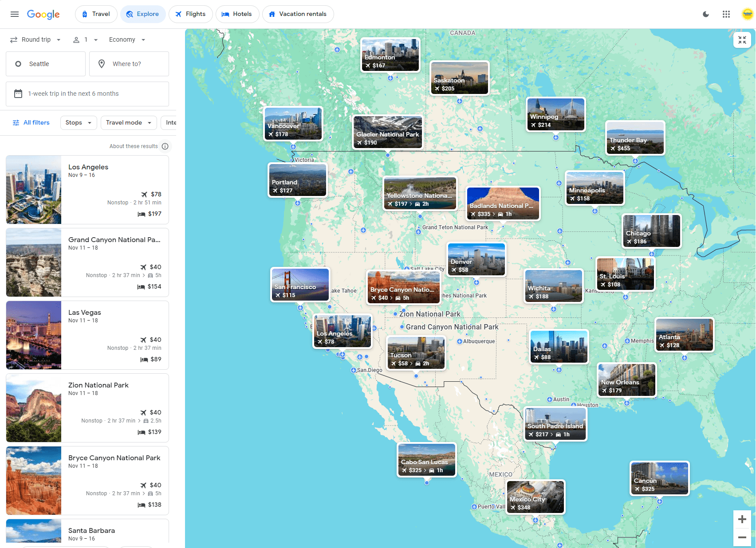Viewport: 756px width, 548px height.
Task: Open the main navigation menu
Action: point(15,14)
